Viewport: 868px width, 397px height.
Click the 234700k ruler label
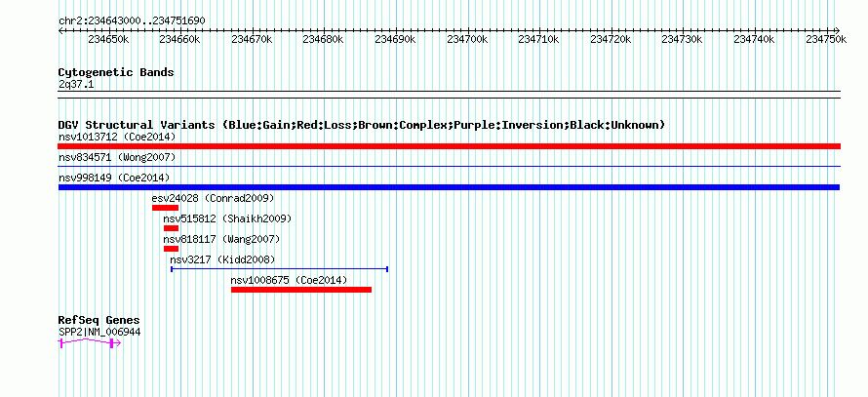(468, 39)
